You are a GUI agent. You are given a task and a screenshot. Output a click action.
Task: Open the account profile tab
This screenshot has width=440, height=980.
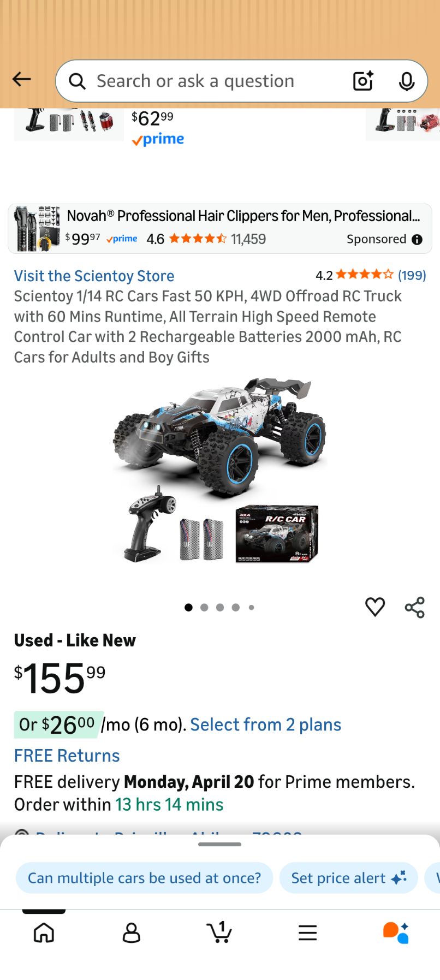pyautogui.click(x=132, y=933)
